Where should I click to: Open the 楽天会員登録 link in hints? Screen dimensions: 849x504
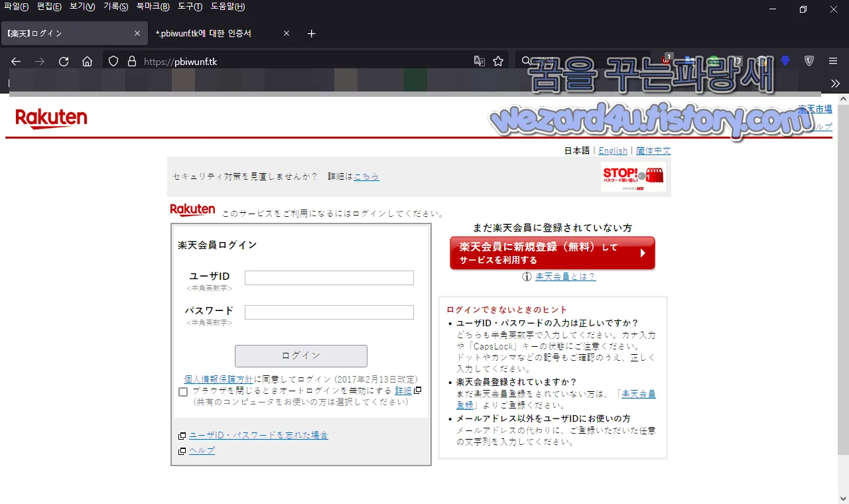point(639,394)
